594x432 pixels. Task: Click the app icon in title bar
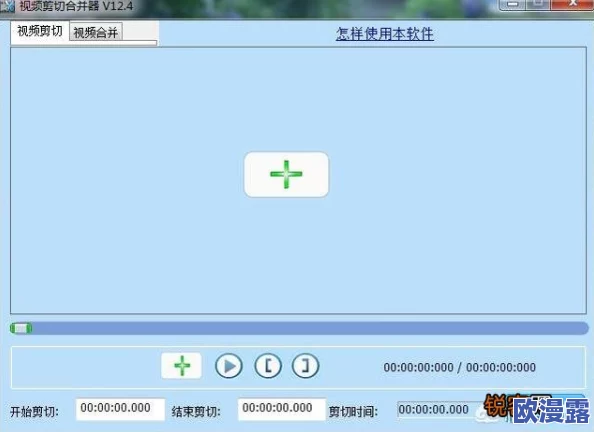pyautogui.click(x=7, y=6)
